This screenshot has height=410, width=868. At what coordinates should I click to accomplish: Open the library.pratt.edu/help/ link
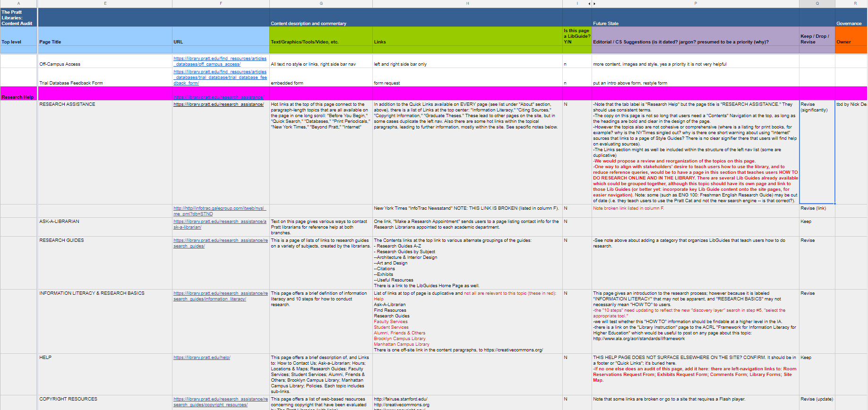pyautogui.click(x=202, y=358)
